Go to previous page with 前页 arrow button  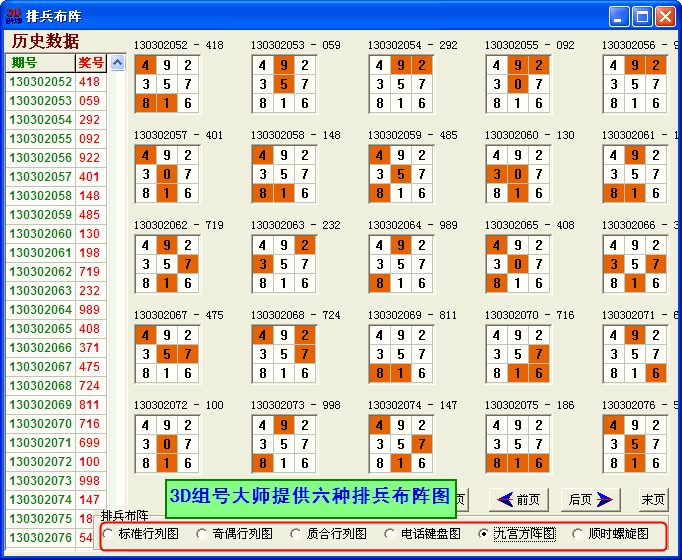pyautogui.click(x=519, y=499)
